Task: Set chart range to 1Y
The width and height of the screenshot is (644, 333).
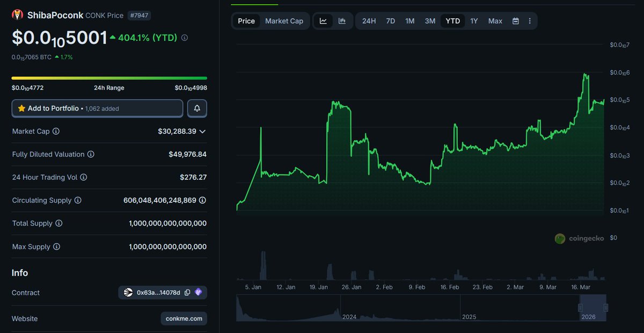Action: point(474,21)
